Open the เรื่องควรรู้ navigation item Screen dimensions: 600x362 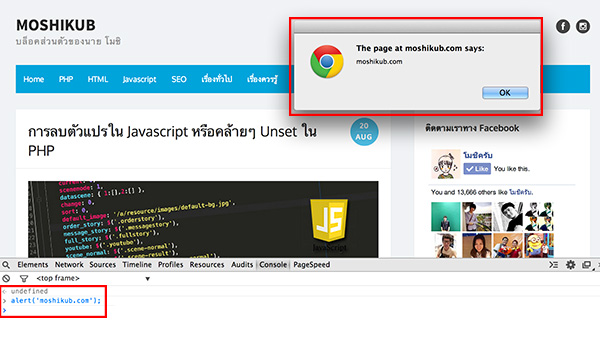click(x=262, y=79)
